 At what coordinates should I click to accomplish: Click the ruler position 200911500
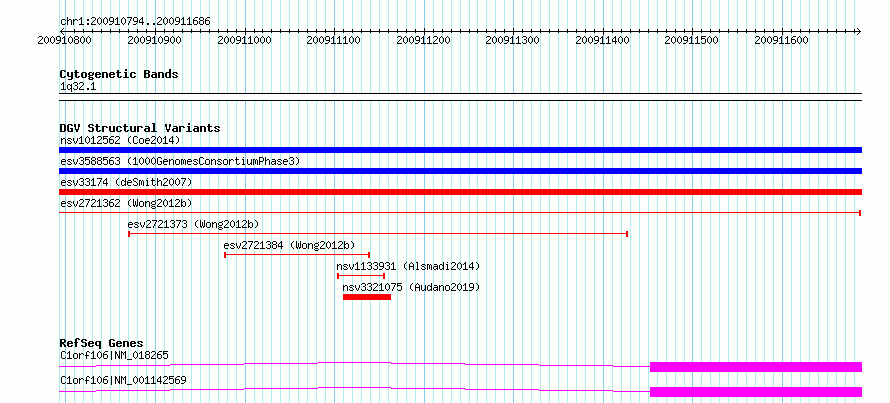(x=691, y=40)
